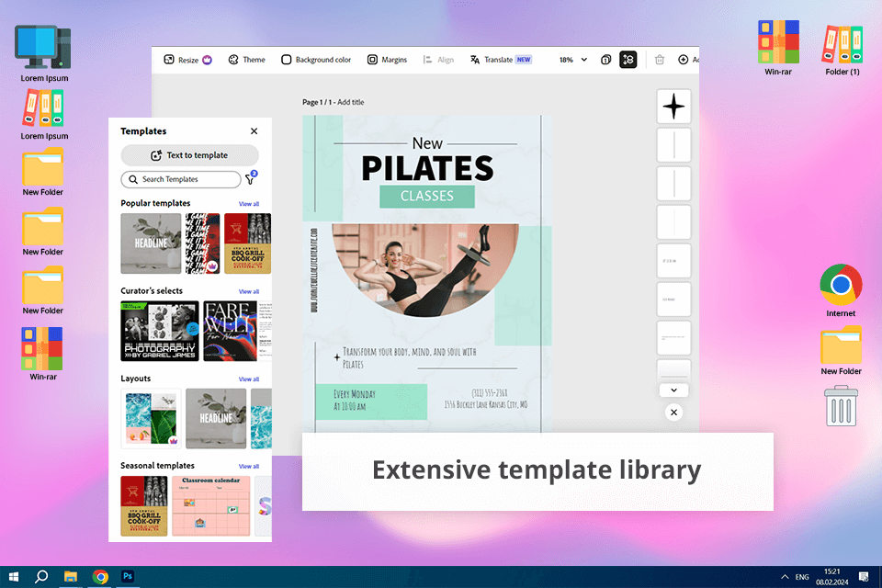The image size is (882, 588).
Task: Open the Recycle Bin desktop icon
Action: (842, 406)
